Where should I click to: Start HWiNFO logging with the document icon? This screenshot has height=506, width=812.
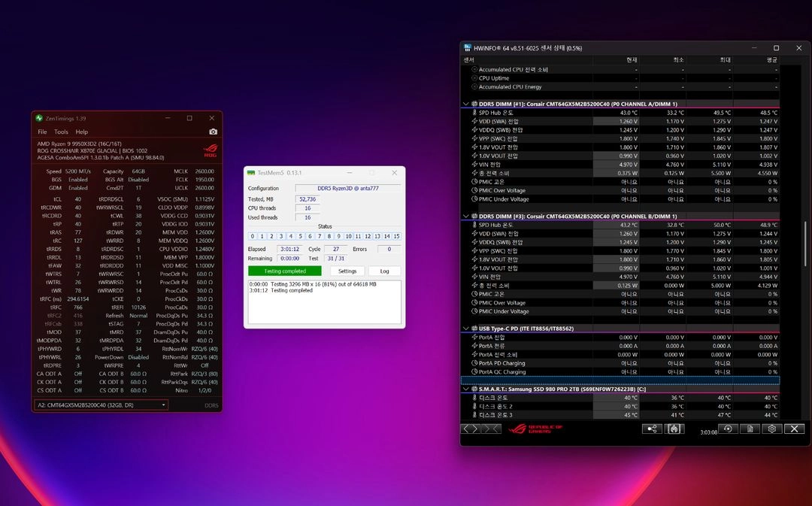750,429
